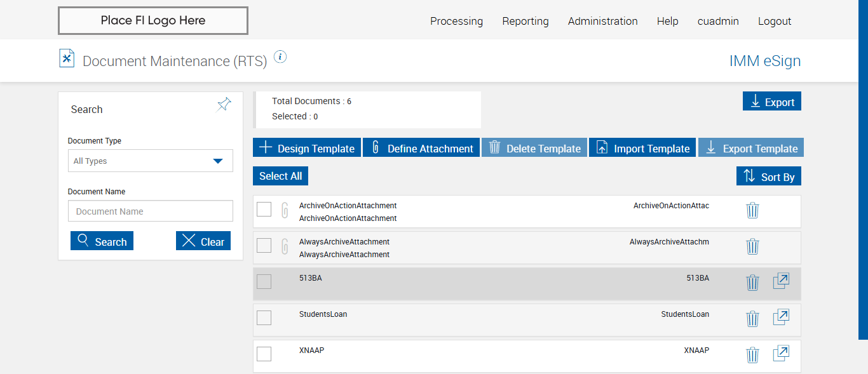Click trash icon in the 513BA row

coord(752,283)
